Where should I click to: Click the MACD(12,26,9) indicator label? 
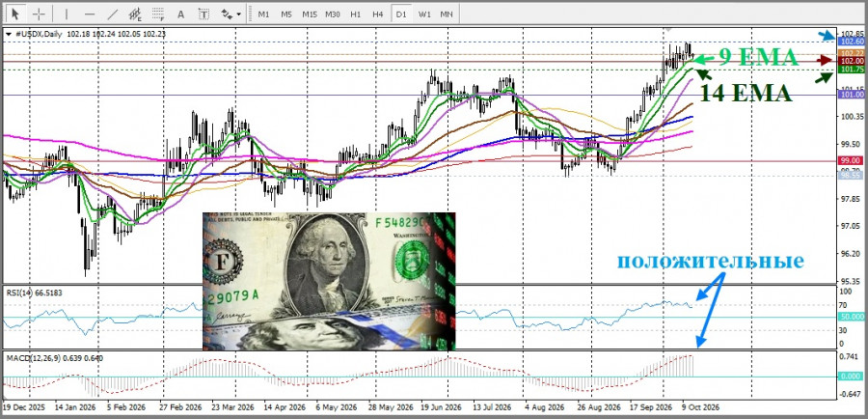[x=54, y=358]
